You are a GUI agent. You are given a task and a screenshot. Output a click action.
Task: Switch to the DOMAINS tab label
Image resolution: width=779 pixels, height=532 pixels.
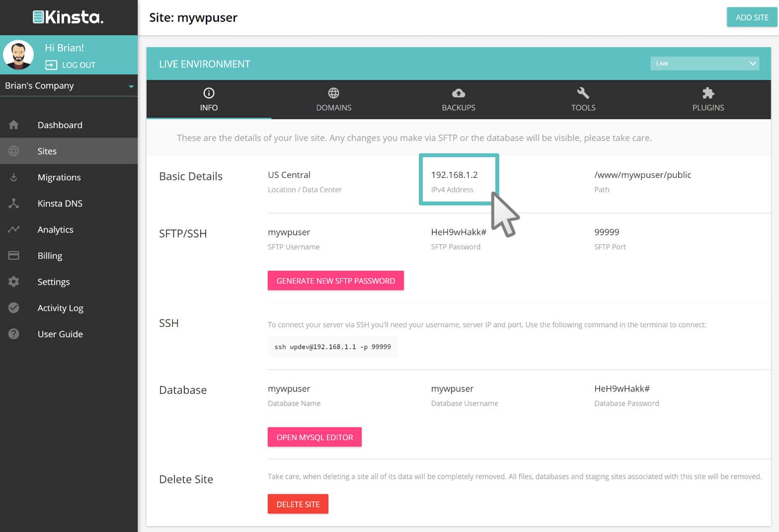334,108
